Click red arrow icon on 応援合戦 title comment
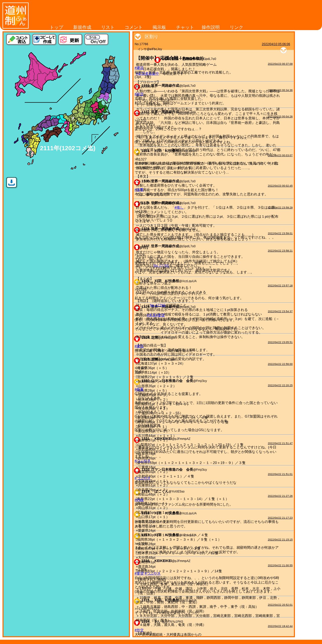Image resolution: width=322 pixels, height=644 pixels. [157, 60]
